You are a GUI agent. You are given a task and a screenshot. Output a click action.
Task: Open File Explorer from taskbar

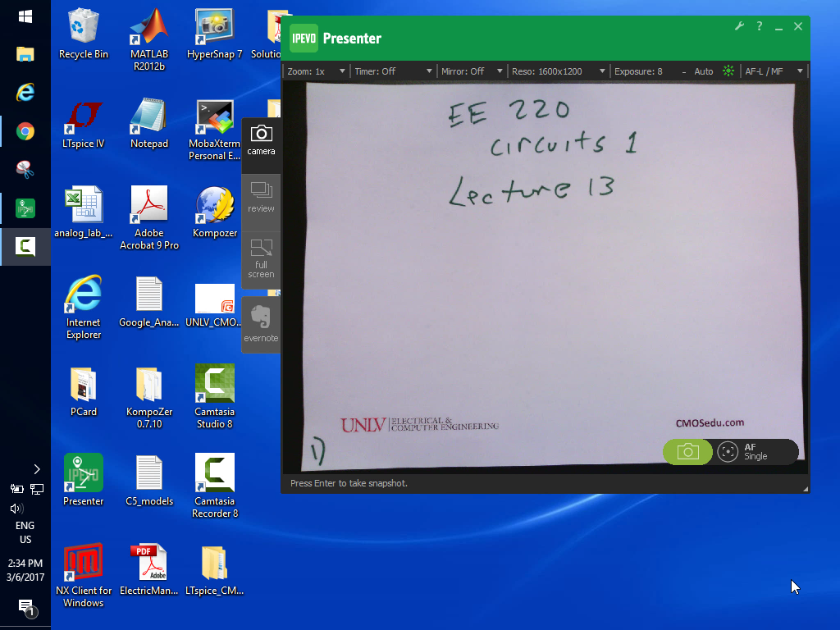[25, 54]
